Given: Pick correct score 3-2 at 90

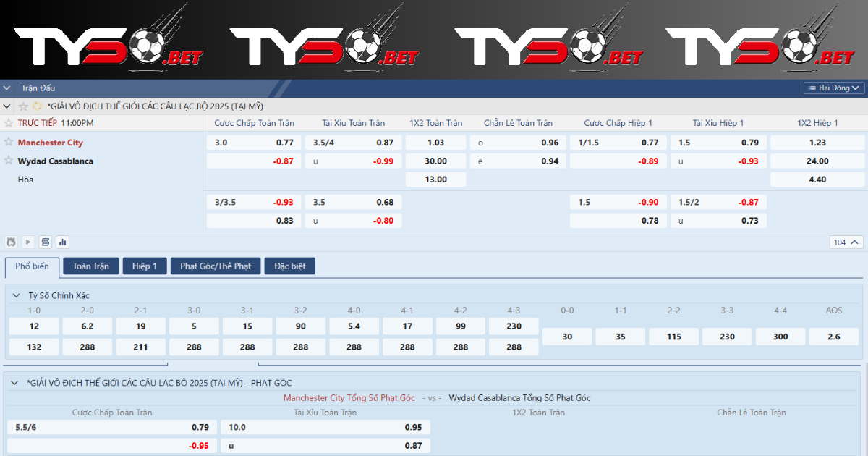Looking at the screenshot, I should [301, 326].
